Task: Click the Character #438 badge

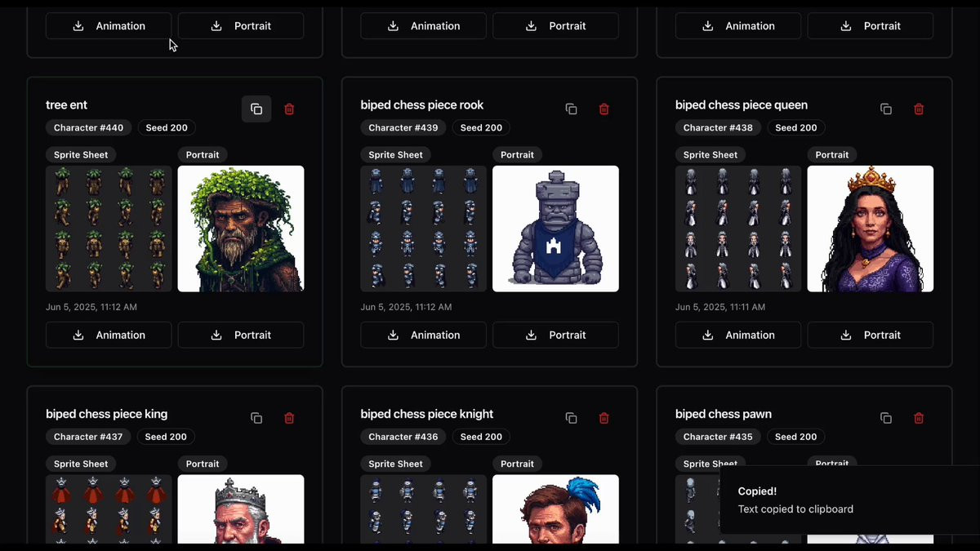Action: (719, 127)
